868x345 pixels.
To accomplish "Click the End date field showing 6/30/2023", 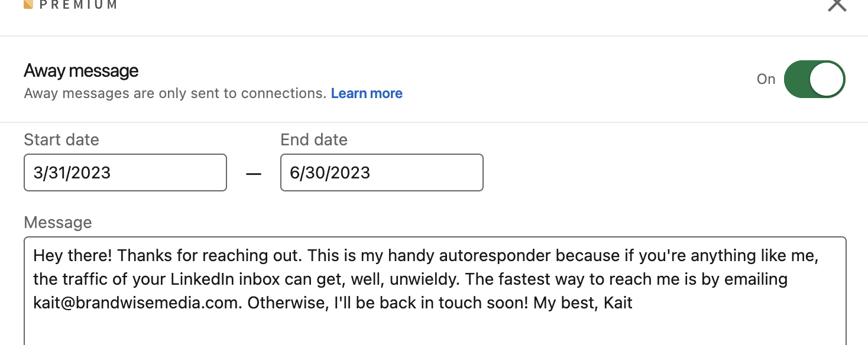I will tap(381, 172).
